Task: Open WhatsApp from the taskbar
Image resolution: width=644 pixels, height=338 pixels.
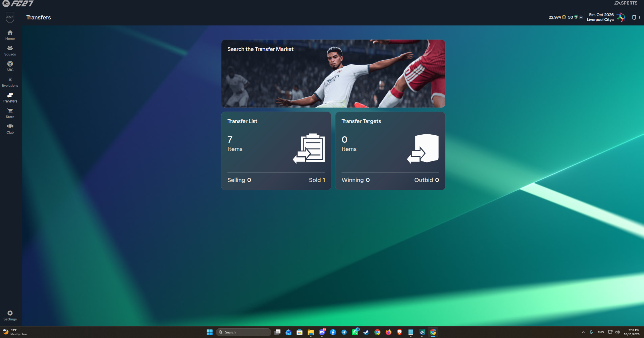Action: 355,332
